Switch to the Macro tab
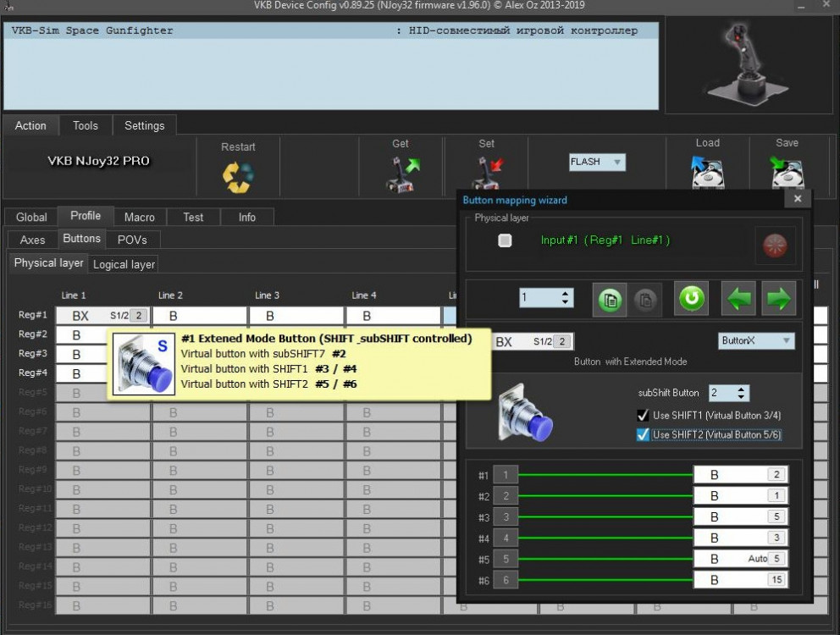Image resolution: width=840 pixels, height=635 pixels. (x=140, y=217)
